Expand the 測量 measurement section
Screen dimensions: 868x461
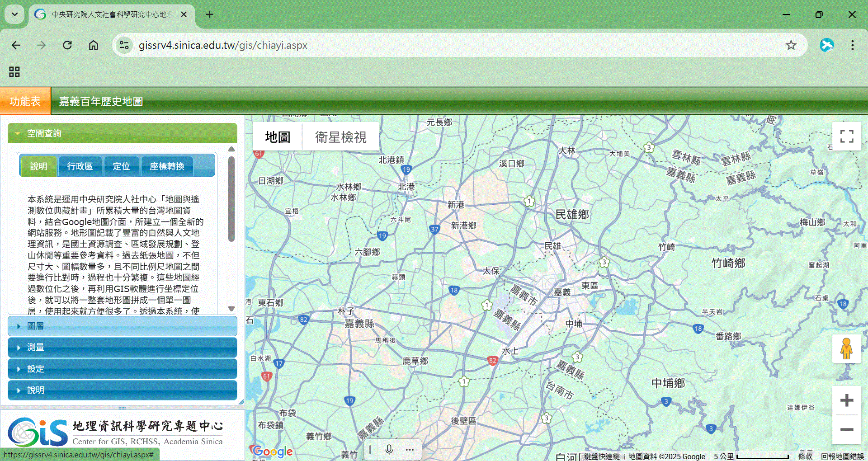(122, 348)
